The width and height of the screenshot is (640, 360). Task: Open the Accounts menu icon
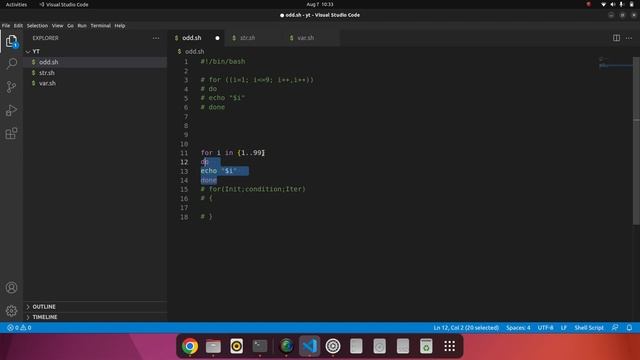[x=11, y=288]
